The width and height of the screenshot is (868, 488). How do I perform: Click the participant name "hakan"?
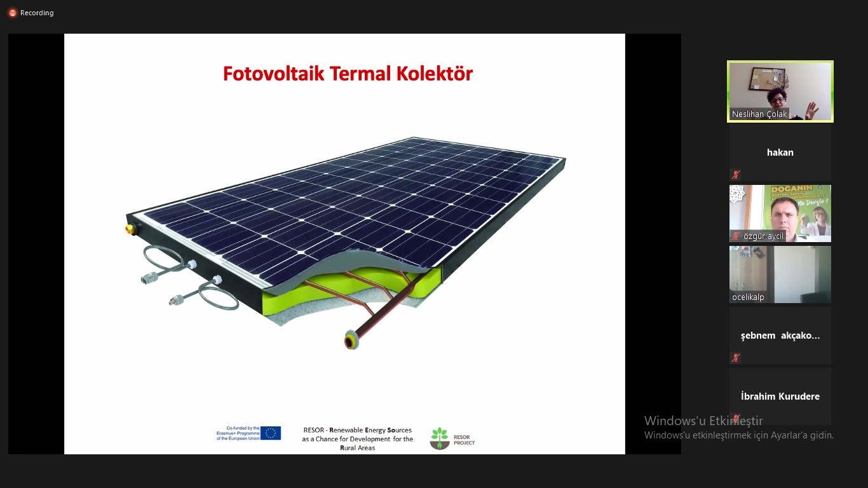click(780, 152)
